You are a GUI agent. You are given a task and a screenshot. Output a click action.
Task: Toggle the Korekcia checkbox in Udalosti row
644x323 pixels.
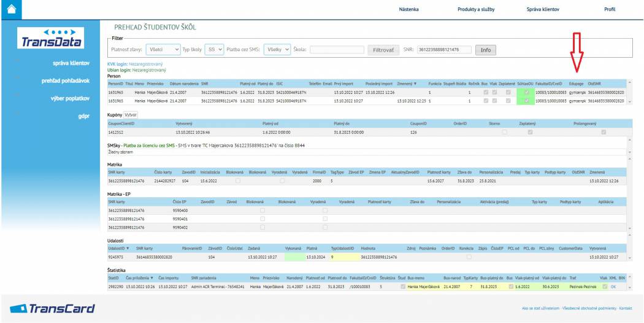click(469, 257)
